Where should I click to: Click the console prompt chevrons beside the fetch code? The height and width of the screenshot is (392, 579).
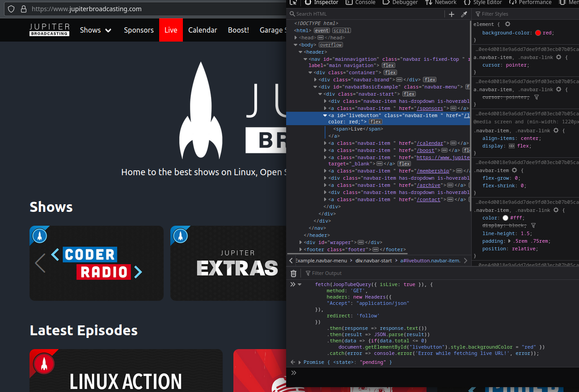tap(293, 284)
